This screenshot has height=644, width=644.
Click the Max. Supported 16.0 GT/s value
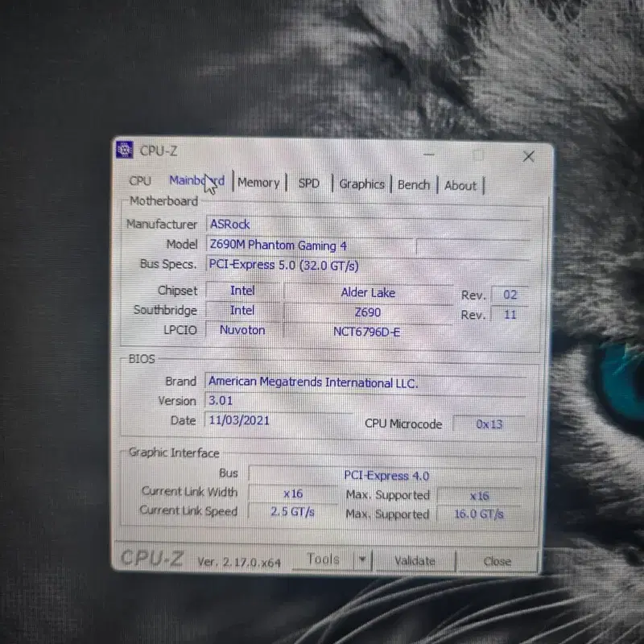479,514
